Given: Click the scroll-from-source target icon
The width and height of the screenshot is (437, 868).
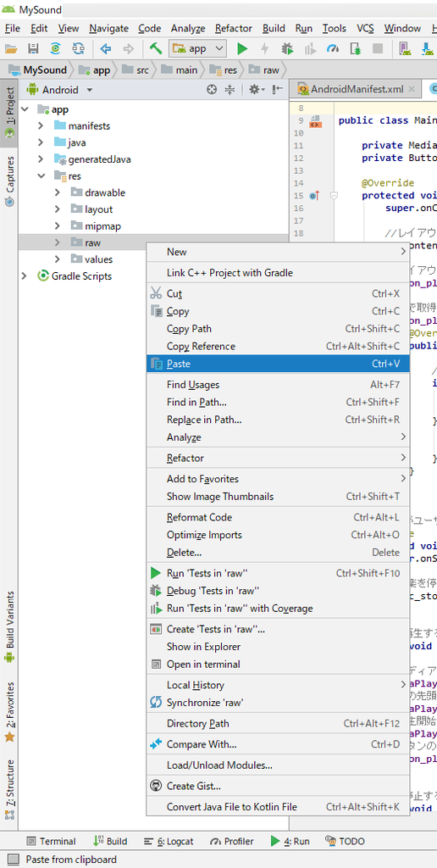Looking at the screenshot, I should coord(212,90).
